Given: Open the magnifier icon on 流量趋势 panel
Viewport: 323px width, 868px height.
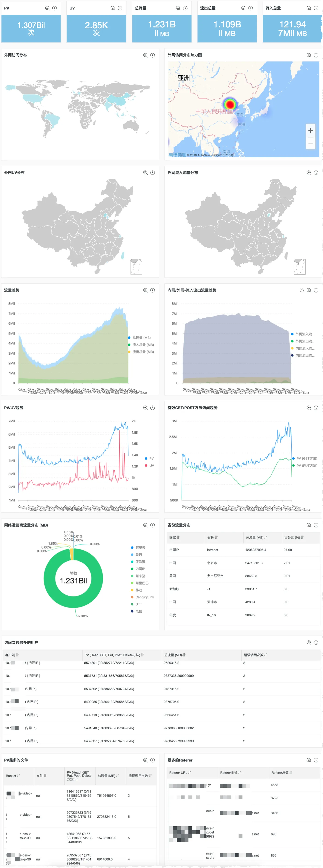Looking at the screenshot, I should coord(146,290).
